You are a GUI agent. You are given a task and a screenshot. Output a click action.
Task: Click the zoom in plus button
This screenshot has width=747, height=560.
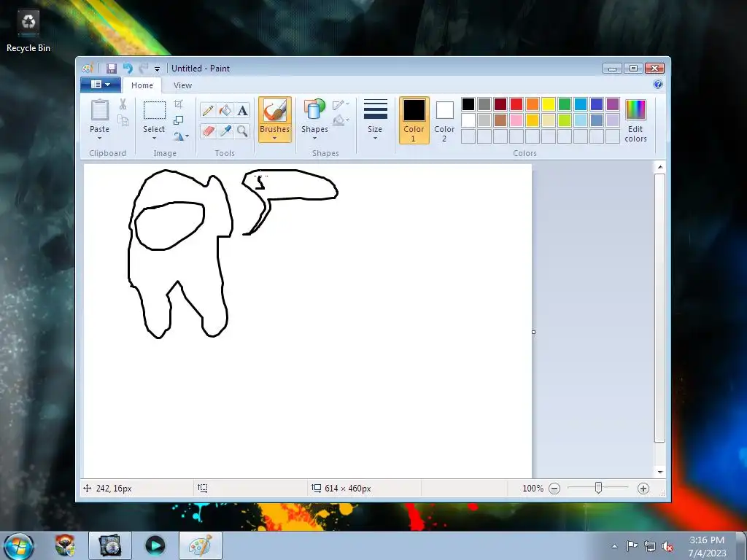pyautogui.click(x=643, y=489)
